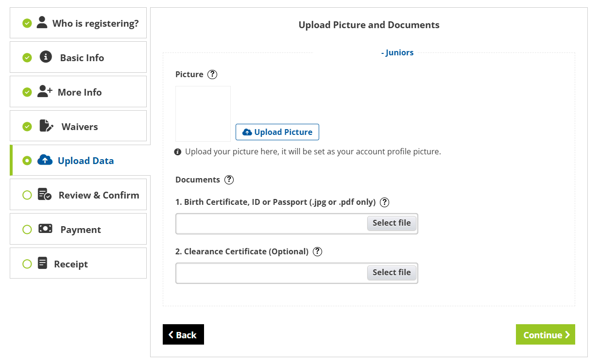Click the green checkmark beside Basic Info
Viewport: 599px width, 364px height.
27,58
